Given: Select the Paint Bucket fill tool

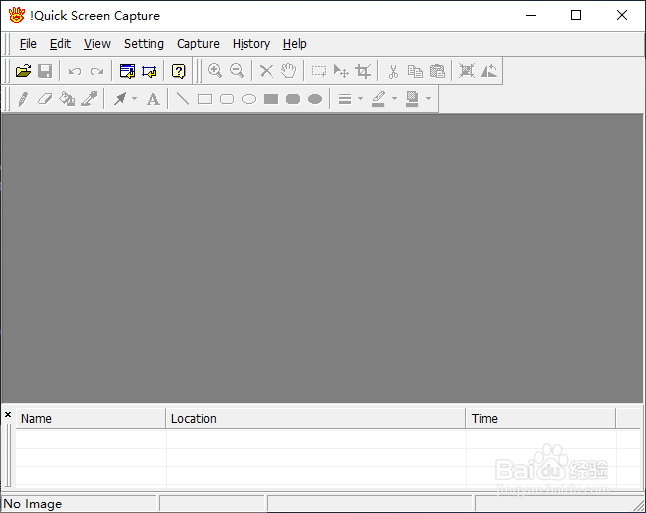Looking at the screenshot, I should (67, 99).
